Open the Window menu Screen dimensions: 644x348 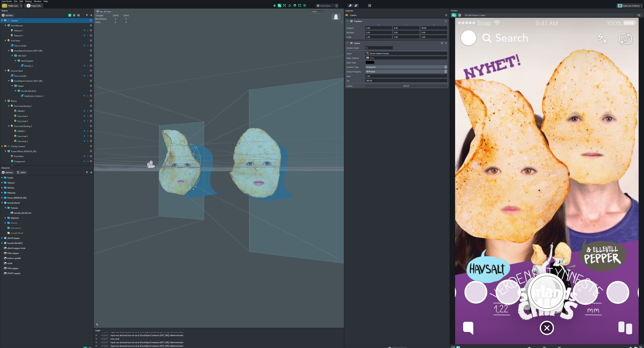click(38, 1)
